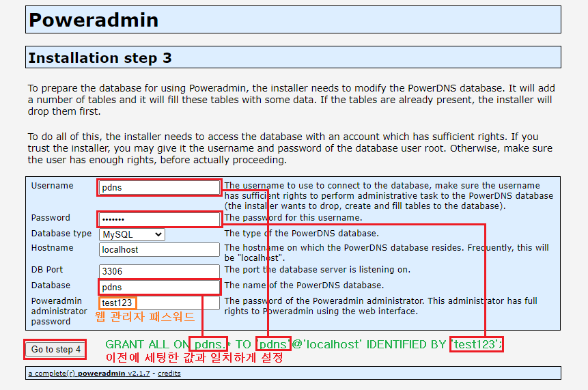Click the Hostname label text
The height and width of the screenshot is (390, 588).
(52, 248)
